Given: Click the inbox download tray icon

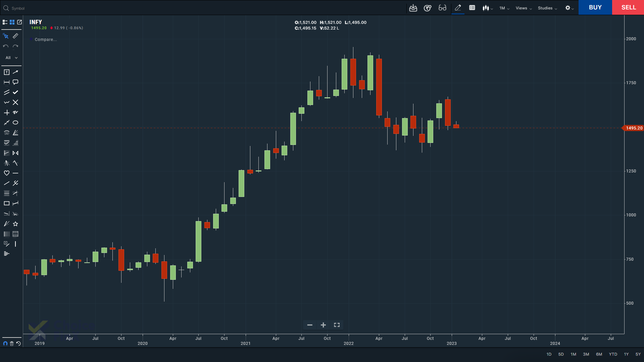Looking at the screenshot, I should (x=413, y=8).
